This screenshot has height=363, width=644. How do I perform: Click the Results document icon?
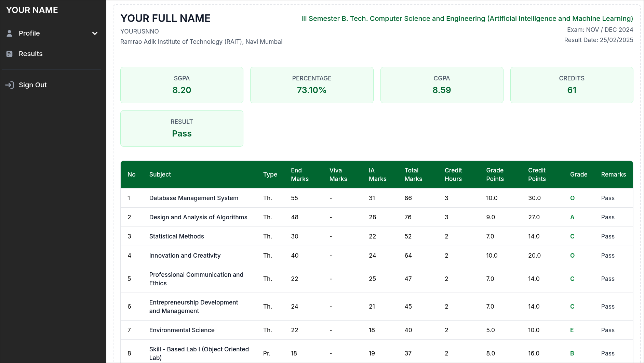point(10,54)
